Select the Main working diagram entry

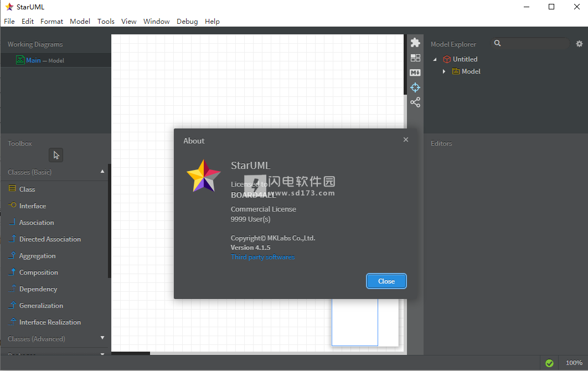pyautogui.click(x=56, y=60)
